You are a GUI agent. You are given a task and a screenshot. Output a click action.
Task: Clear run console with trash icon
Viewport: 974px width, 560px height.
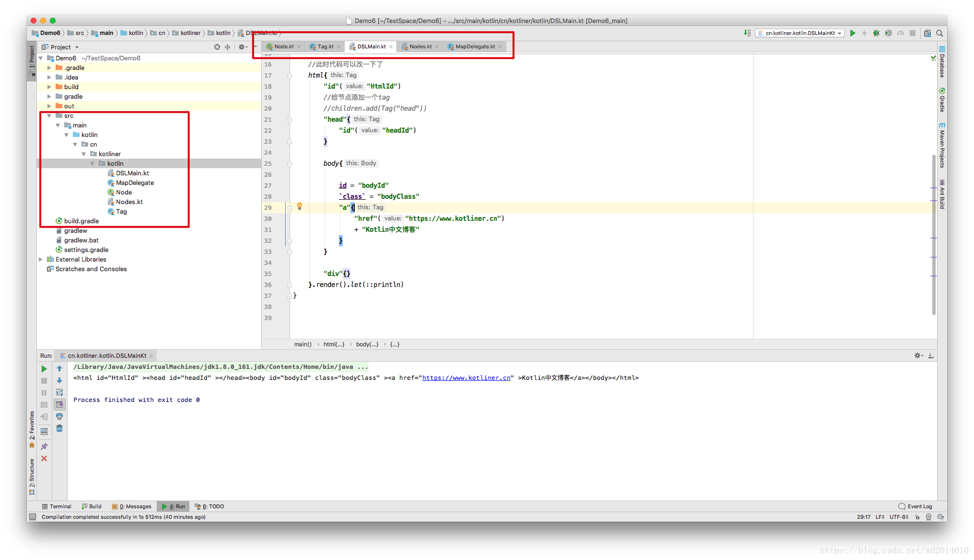pos(59,428)
